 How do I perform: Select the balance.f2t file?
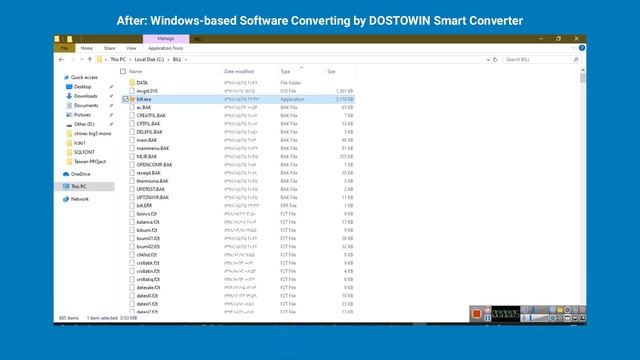tap(148, 222)
